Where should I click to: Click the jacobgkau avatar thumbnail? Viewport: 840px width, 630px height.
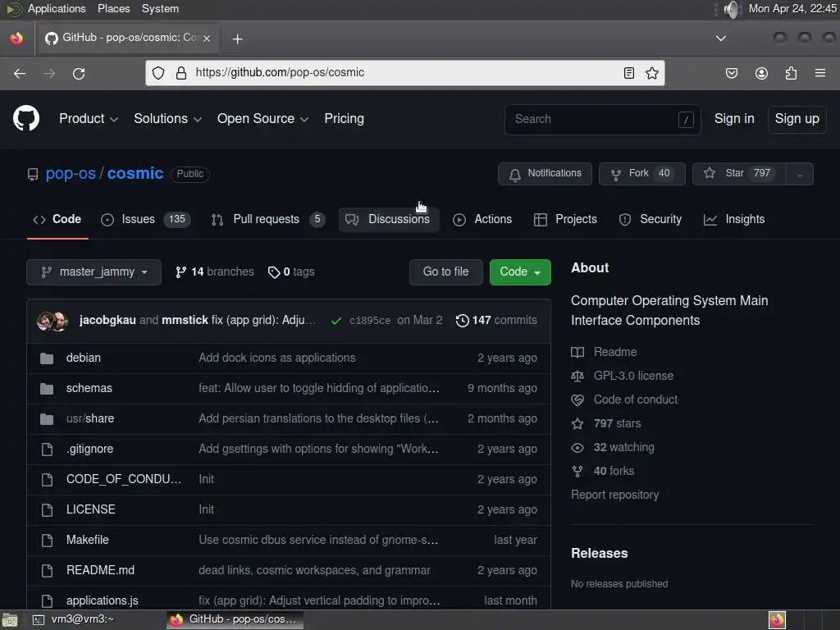[45, 321]
